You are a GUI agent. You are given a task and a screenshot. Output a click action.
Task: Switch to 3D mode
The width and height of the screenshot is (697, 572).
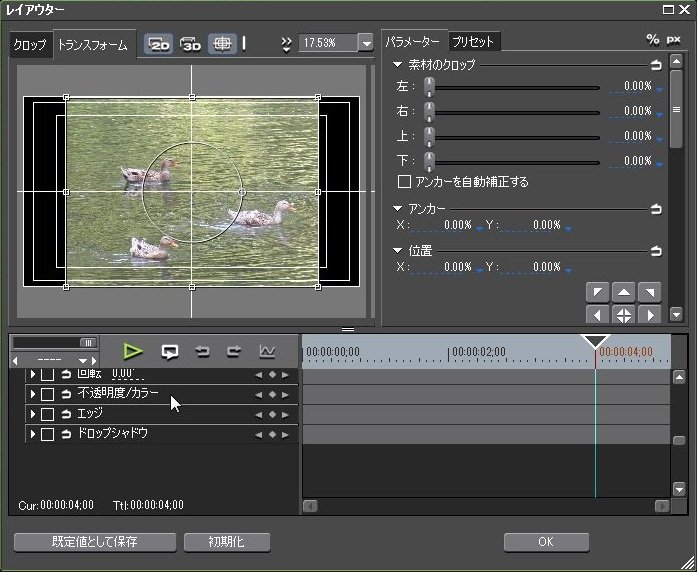point(191,44)
